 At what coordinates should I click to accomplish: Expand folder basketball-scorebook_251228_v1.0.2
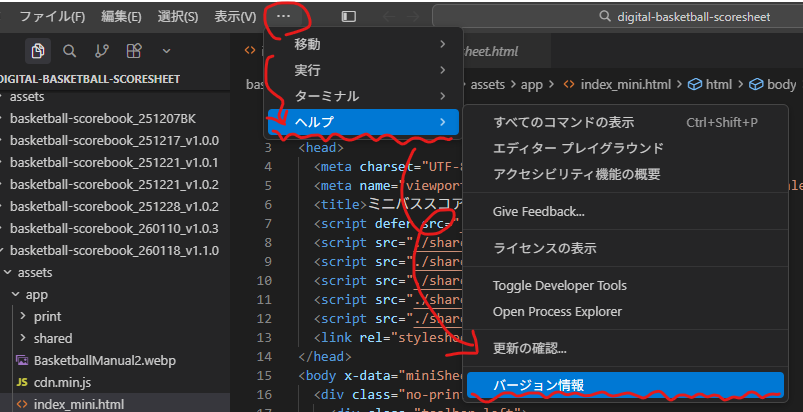click(x=115, y=207)
